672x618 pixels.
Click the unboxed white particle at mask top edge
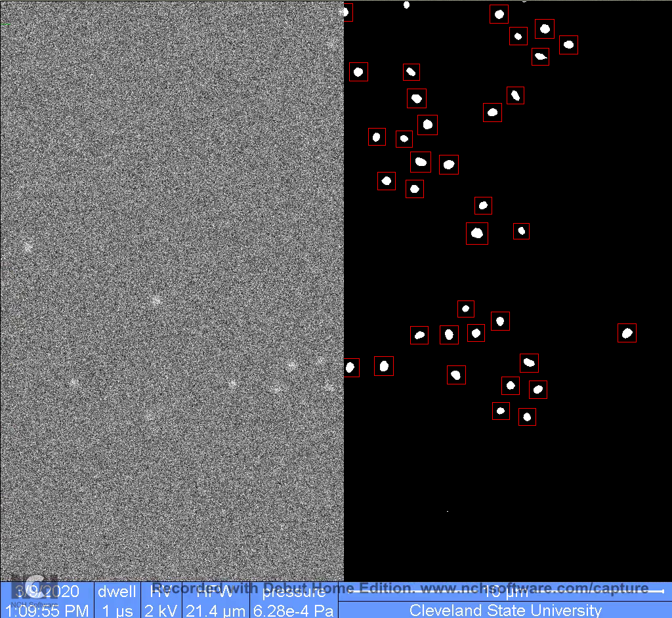click(406, 5)
